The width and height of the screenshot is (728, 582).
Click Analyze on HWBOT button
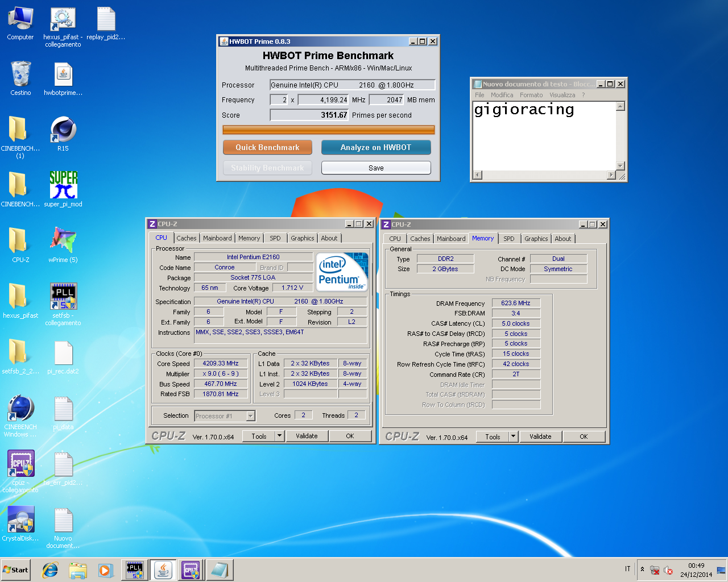[376, 147]
